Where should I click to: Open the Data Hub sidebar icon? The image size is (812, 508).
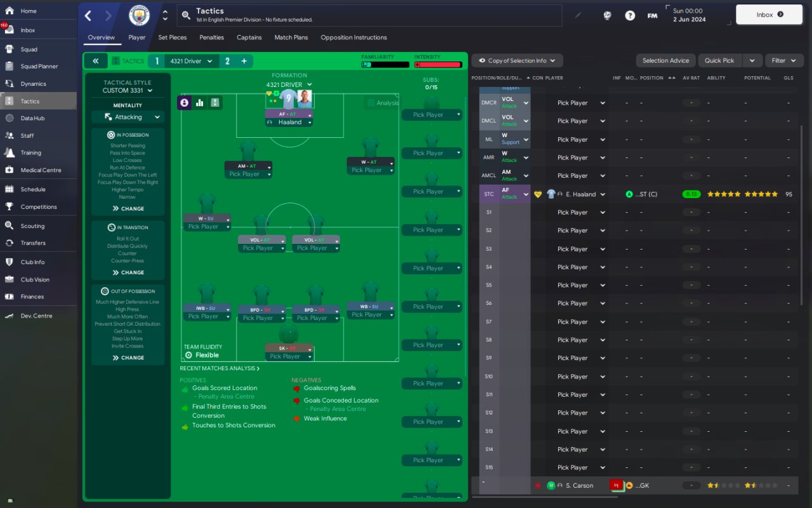tap(9, 118)
